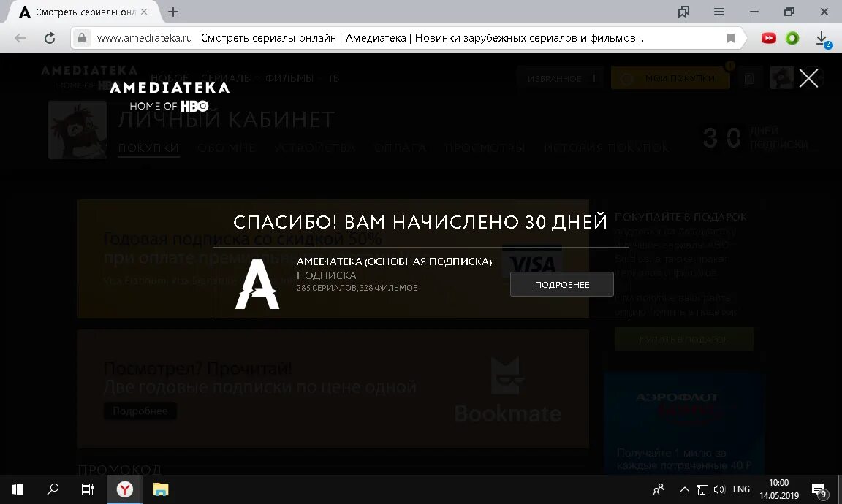This screenshot has width=842, height=504.
Task: Expand hidden icons in the system tray
Action: pos(684,489)
